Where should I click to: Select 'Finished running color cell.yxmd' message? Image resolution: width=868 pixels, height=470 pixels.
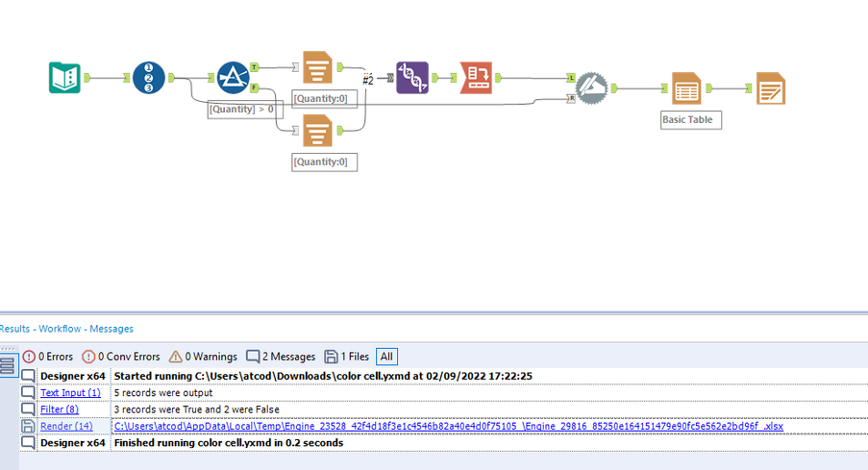(x=229, y=443)
